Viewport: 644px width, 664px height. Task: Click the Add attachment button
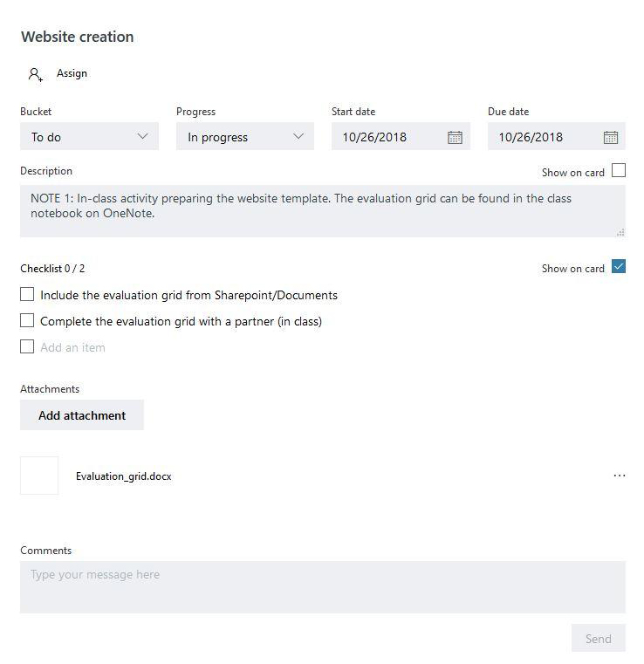click(x=82, y=415)
